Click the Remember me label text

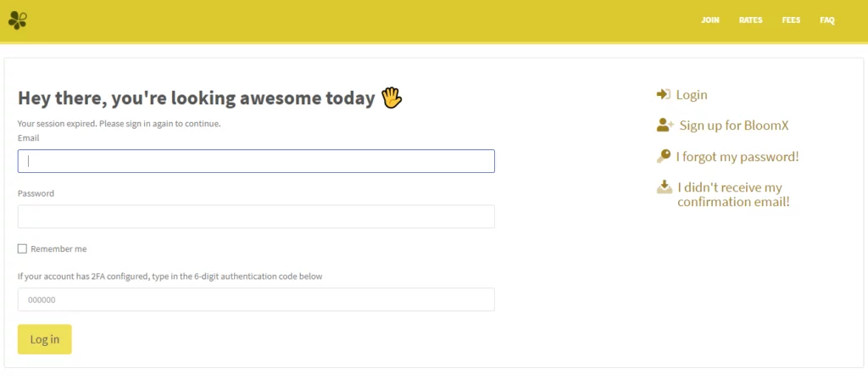click(x=58, y=248)
